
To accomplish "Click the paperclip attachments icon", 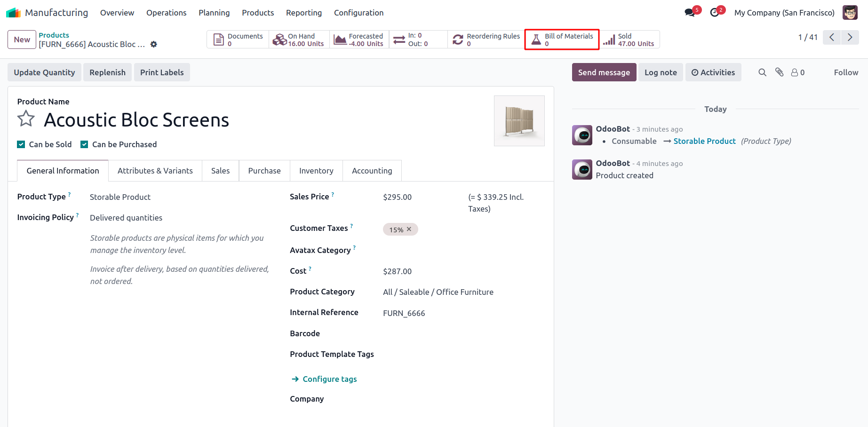I will tap(780, 72).
